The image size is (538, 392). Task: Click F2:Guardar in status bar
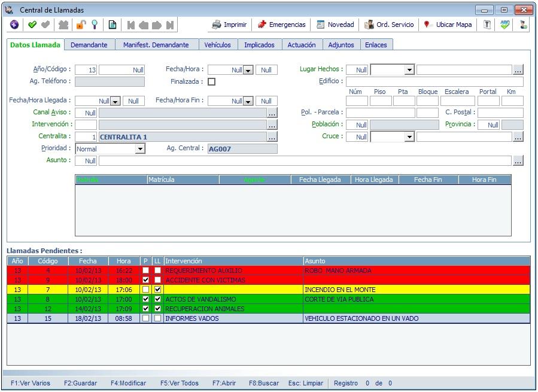(x=80, y=383)
